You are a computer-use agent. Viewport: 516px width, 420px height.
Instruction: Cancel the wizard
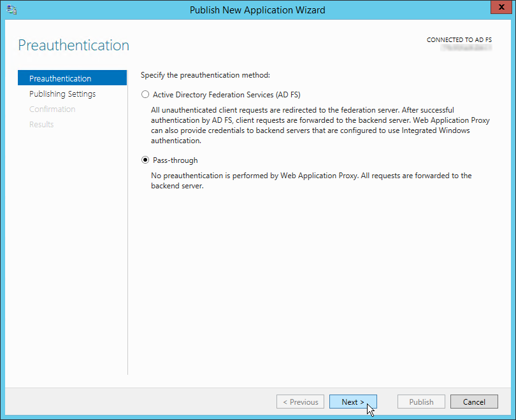pyautogui.click(x=474, y=402)
